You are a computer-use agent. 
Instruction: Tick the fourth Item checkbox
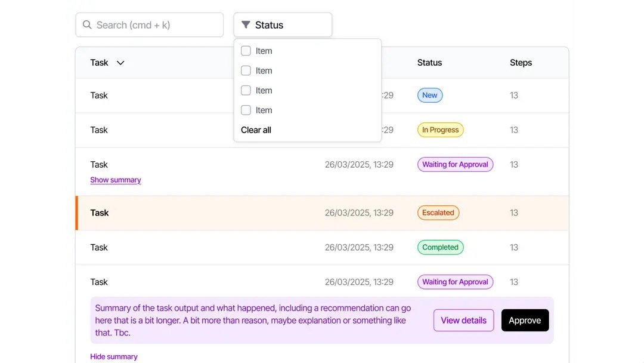246,110
